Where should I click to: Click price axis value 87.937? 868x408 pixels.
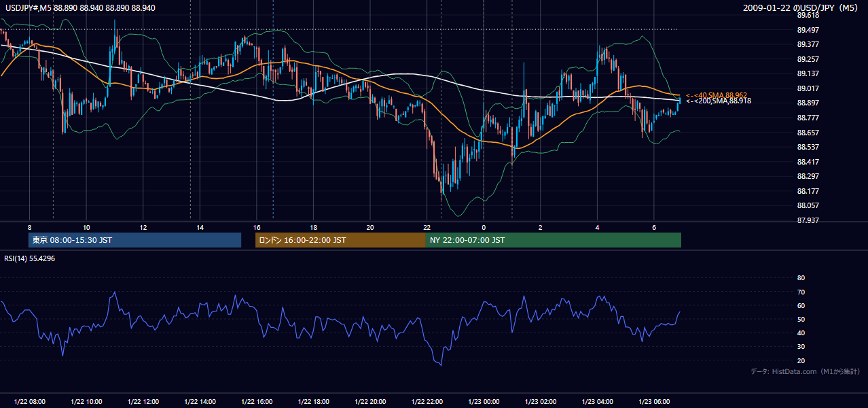click(808, 220)
